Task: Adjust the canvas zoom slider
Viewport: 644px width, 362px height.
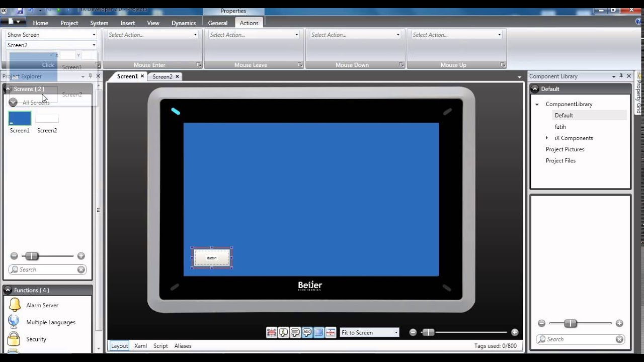Action: coord(428,332)
